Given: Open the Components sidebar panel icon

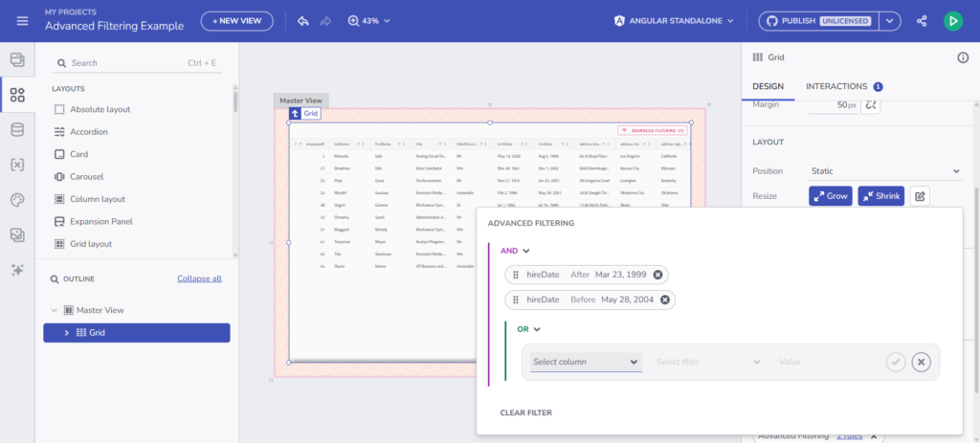Looking at the screenshot, I should point(17,95).
